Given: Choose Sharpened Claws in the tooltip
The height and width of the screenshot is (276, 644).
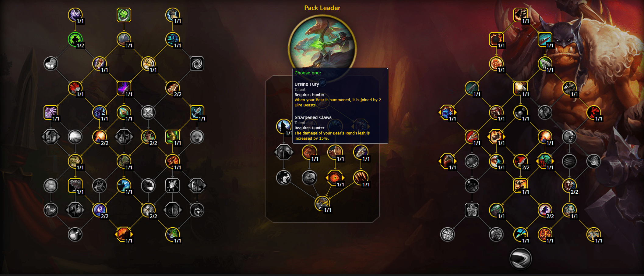Looking at the screenshot, I should [x=313, y=117].
